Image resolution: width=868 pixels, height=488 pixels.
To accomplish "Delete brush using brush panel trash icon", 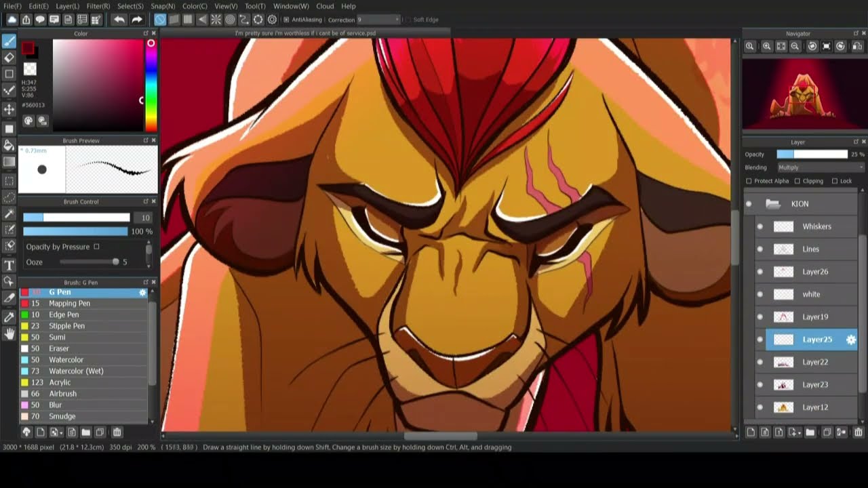I will (x=117, y=432).
